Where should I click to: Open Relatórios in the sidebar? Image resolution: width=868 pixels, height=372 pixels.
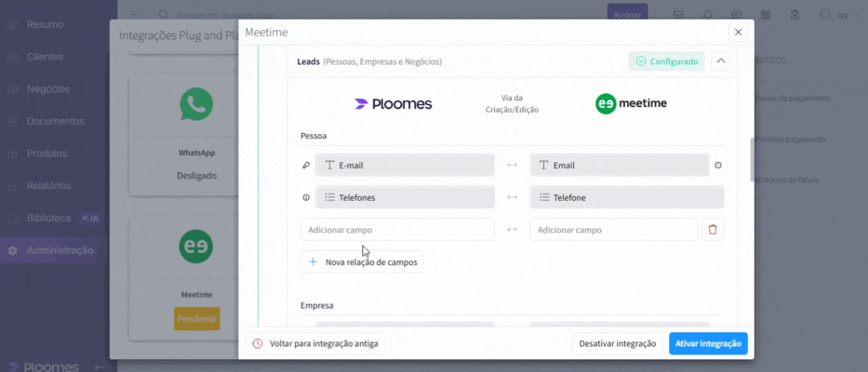(49, 186)
